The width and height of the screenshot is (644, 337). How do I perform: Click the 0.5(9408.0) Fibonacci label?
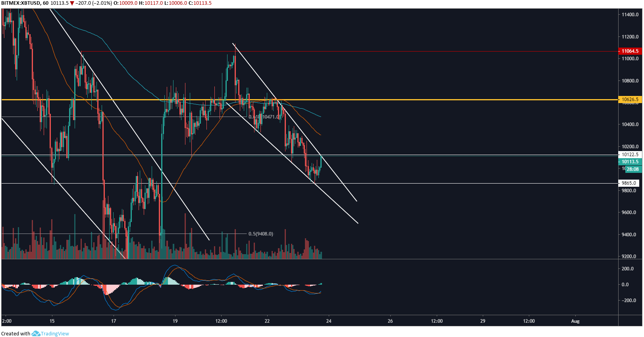pyautogui.click(x=261, y=234)
